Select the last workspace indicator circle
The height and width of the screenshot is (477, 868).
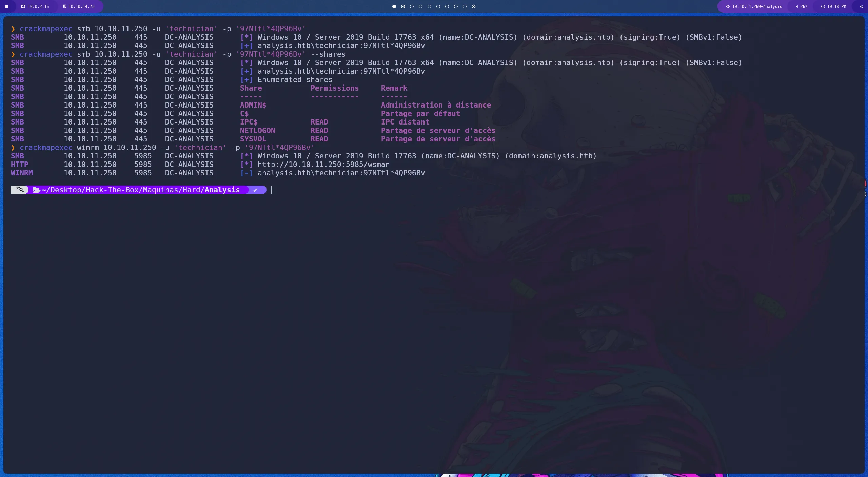(473, 6)
